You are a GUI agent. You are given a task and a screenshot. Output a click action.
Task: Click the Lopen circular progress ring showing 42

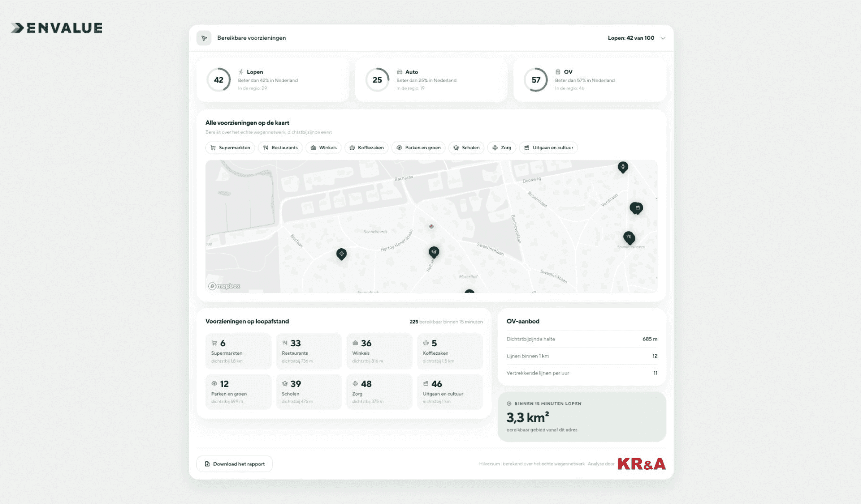(219, 79)
